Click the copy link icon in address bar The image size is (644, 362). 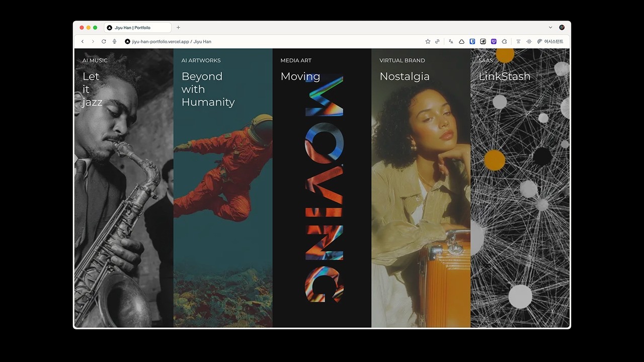[x=437, y=42]
